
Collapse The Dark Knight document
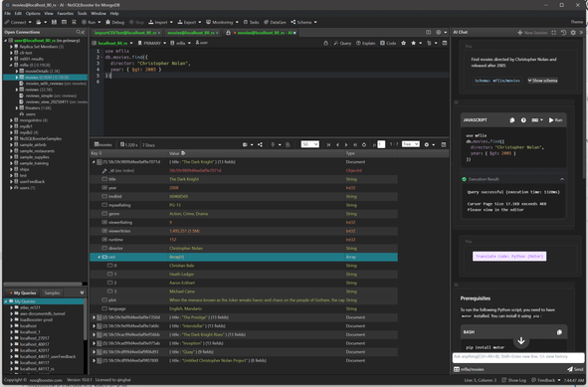click(94, 162)
